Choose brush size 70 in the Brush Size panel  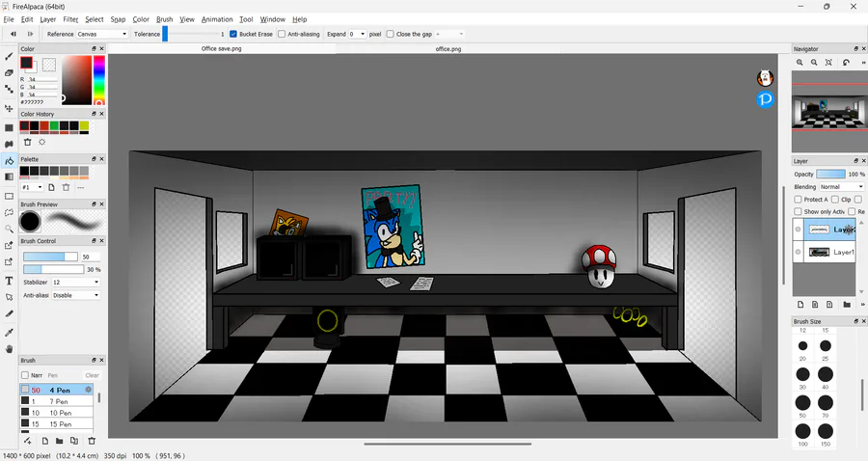pos(826,402)
